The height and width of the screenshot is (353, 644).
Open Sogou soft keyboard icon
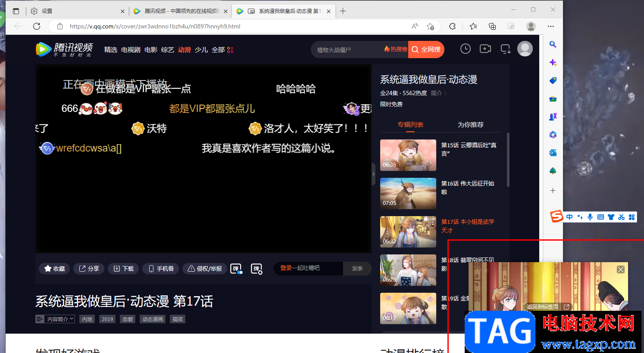pos(600,217)
